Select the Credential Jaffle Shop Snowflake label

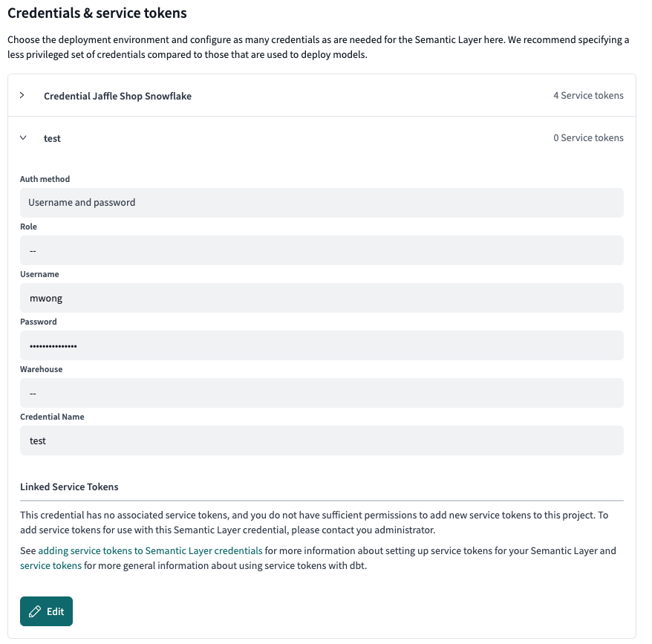click(x=117, y=95)
